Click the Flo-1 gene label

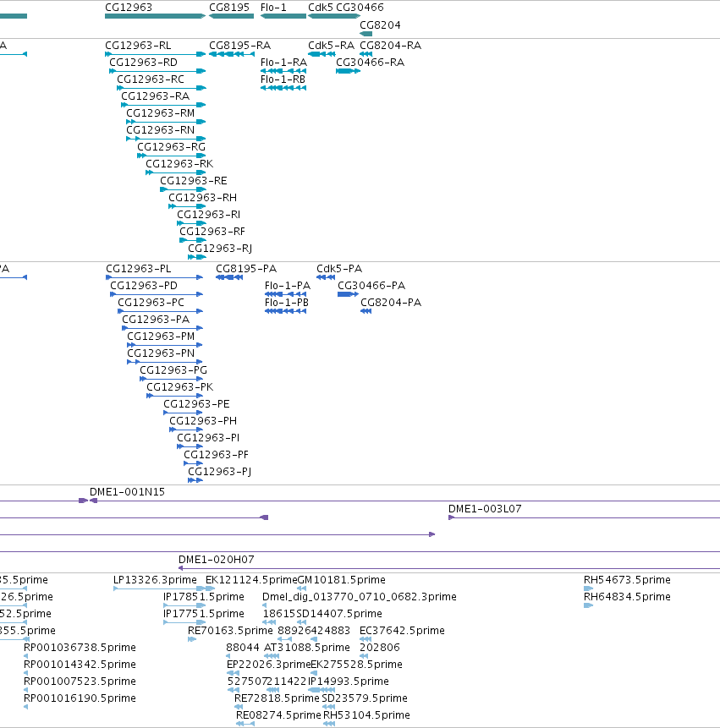[x=273, y=8]
